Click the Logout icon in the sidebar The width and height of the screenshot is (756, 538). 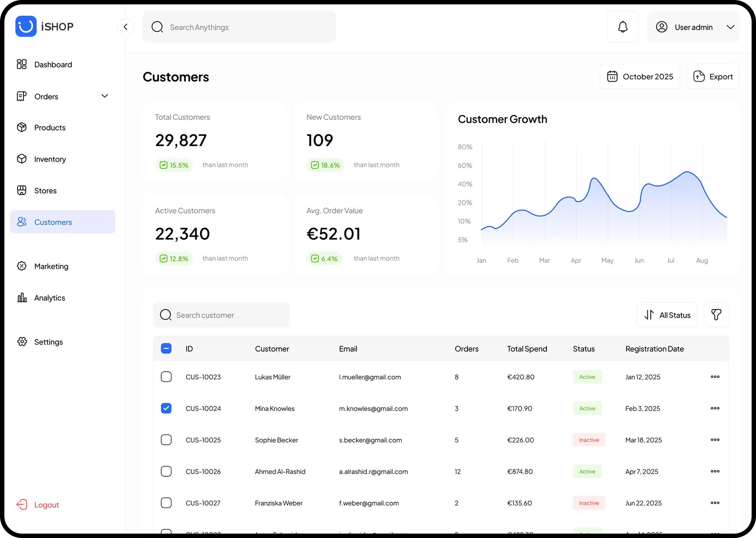(x=22, y=505)
